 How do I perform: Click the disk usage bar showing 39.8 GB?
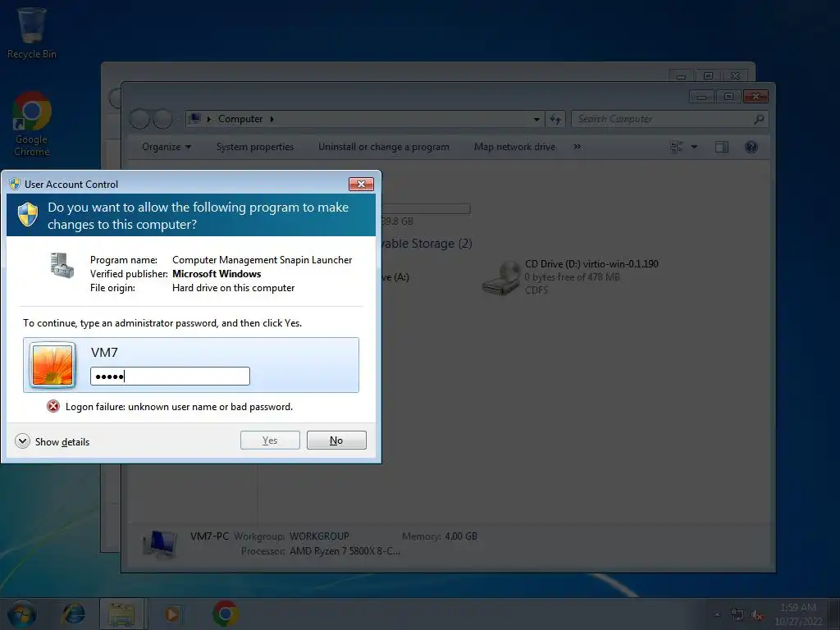pyautogui.click(x=426, y=209)
